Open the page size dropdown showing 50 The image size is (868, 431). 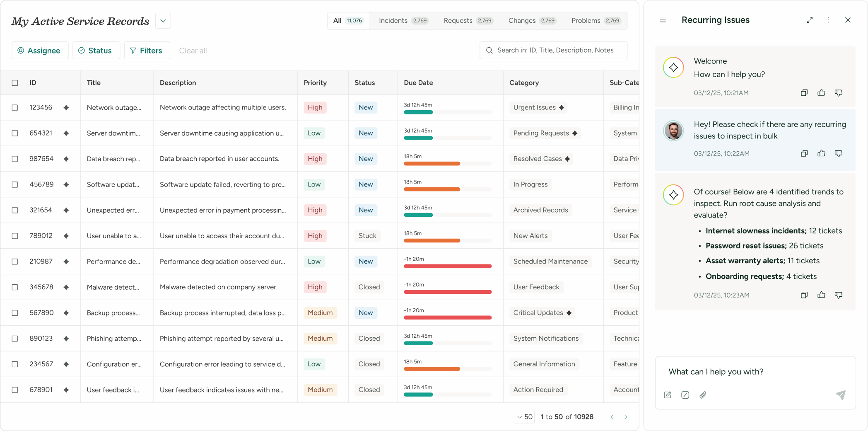point(525,417)
